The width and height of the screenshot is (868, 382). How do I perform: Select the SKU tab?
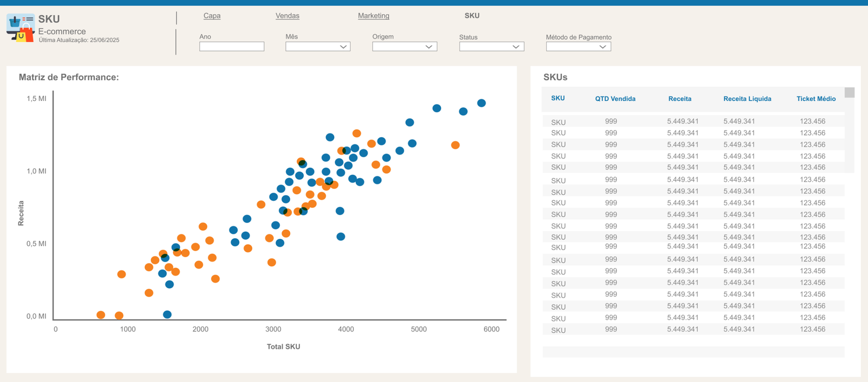pyautogui.click(x=472, y=16)
